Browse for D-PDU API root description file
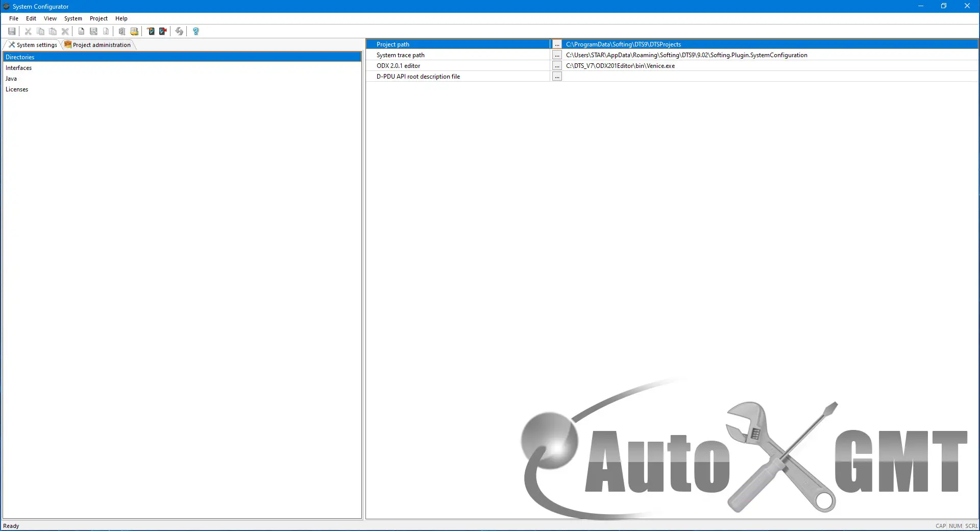This screenshot has height=531, width=980. 557,77
